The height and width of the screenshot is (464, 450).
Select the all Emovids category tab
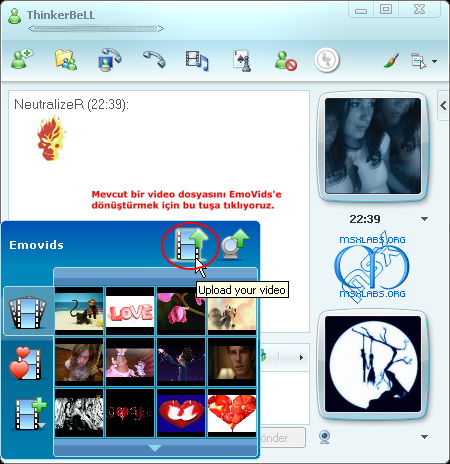28,311
